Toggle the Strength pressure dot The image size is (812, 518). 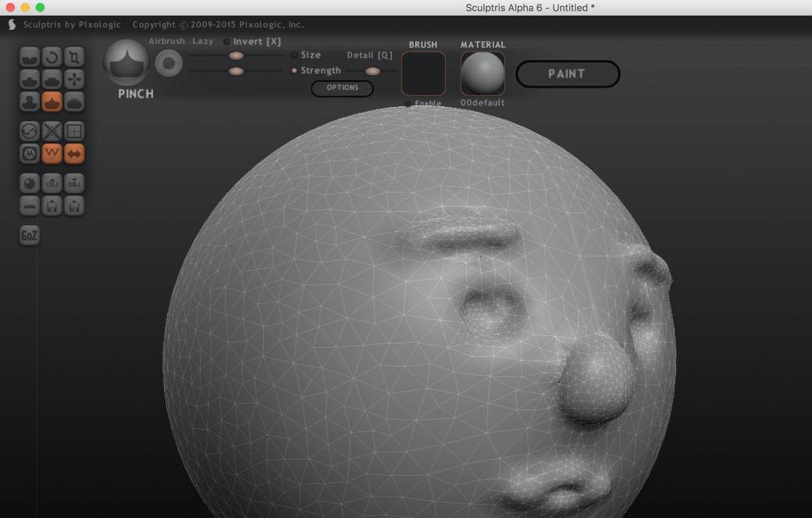click(294, 70)
